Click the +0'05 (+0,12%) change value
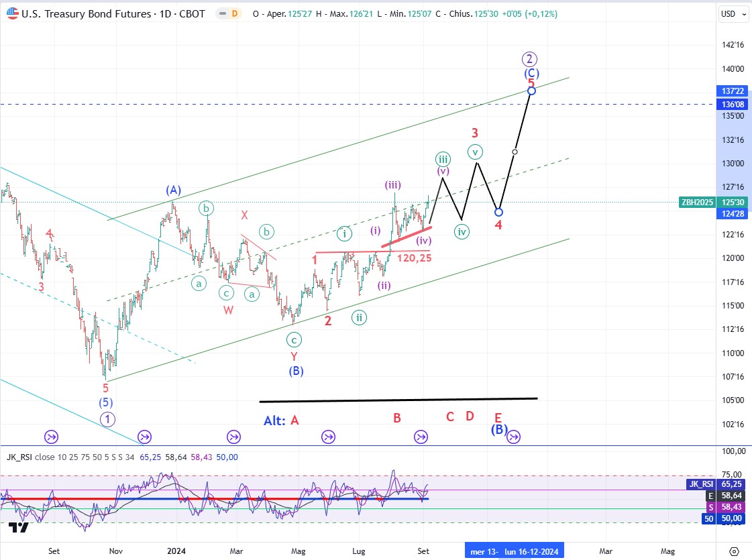The height and width of the screenshot is (560, 752). click(x=529, y=14)
